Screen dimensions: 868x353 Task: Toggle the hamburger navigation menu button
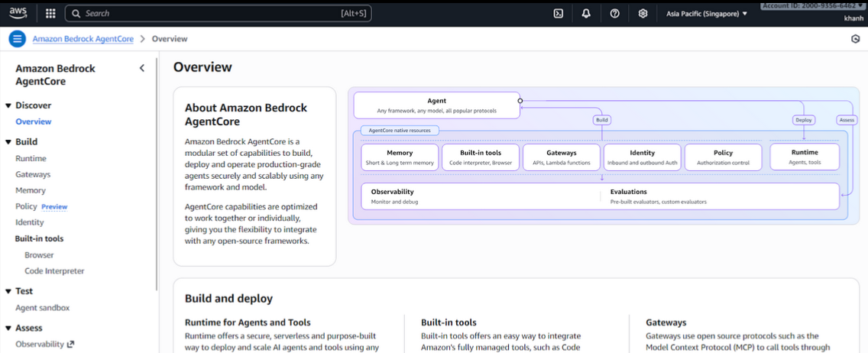pyautogui.click(x=17, y=39)
